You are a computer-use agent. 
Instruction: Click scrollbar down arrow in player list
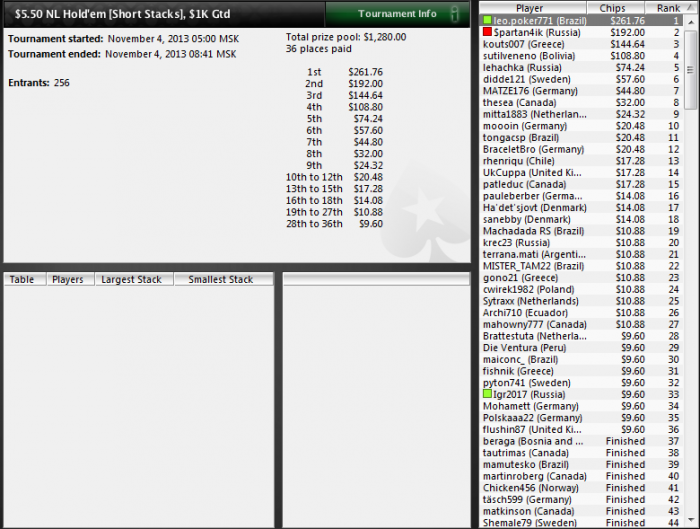(691, 520)
